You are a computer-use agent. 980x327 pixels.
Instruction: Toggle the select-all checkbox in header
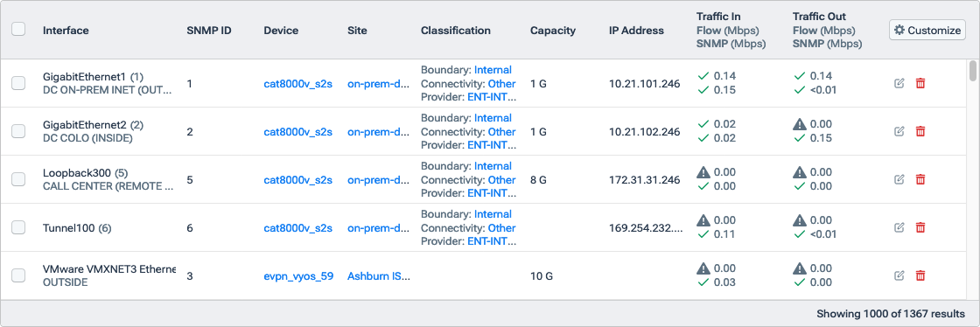tap(18, 30)
